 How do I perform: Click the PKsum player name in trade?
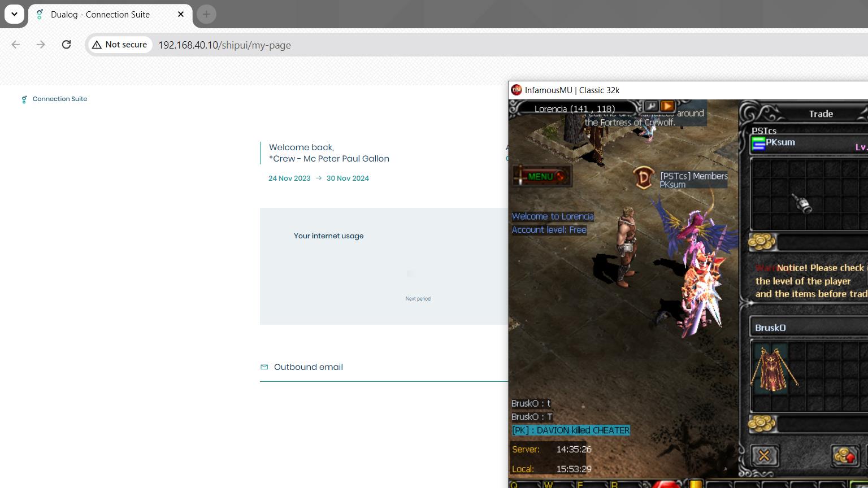pos(780,142)
